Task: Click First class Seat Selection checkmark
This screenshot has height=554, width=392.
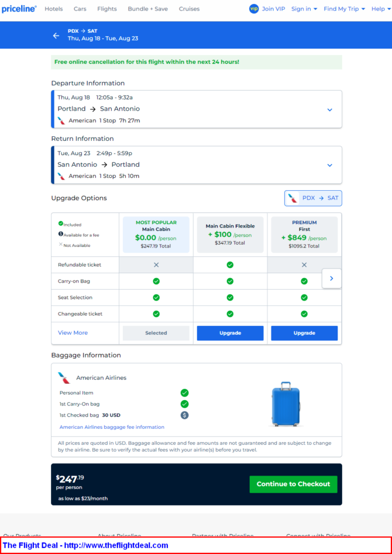Action: 304,298
